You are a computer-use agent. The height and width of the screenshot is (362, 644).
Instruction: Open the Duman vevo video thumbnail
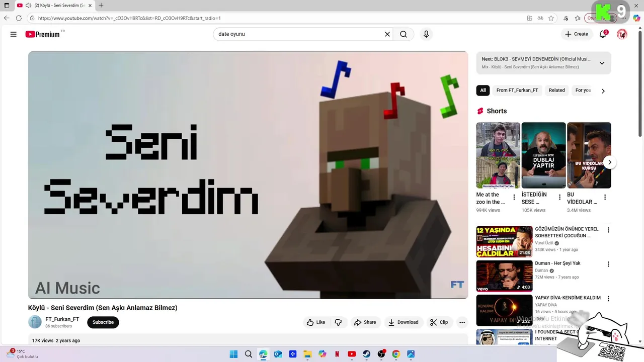coord(504,276)
